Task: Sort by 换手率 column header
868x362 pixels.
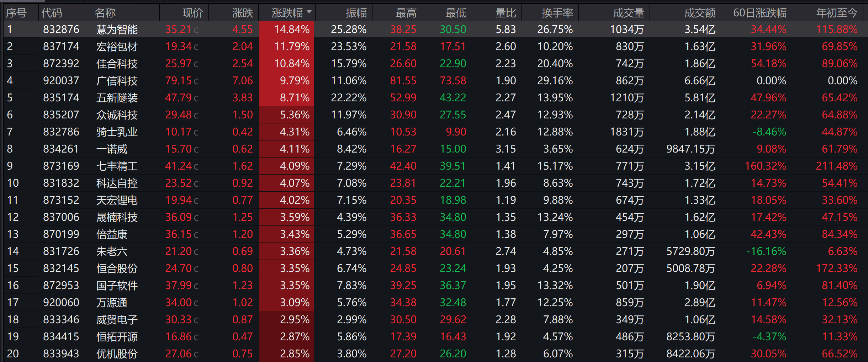Action: point(557,13)
